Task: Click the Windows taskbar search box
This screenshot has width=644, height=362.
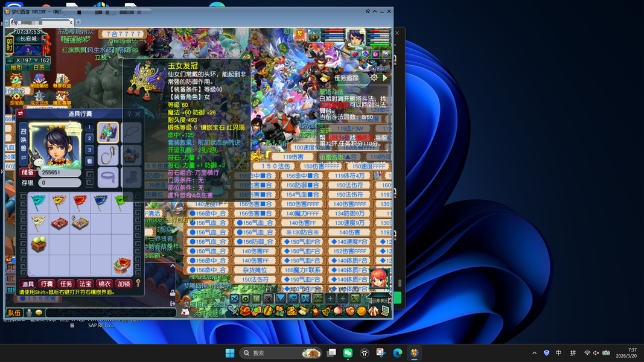Action: click(x=281, y=353)
